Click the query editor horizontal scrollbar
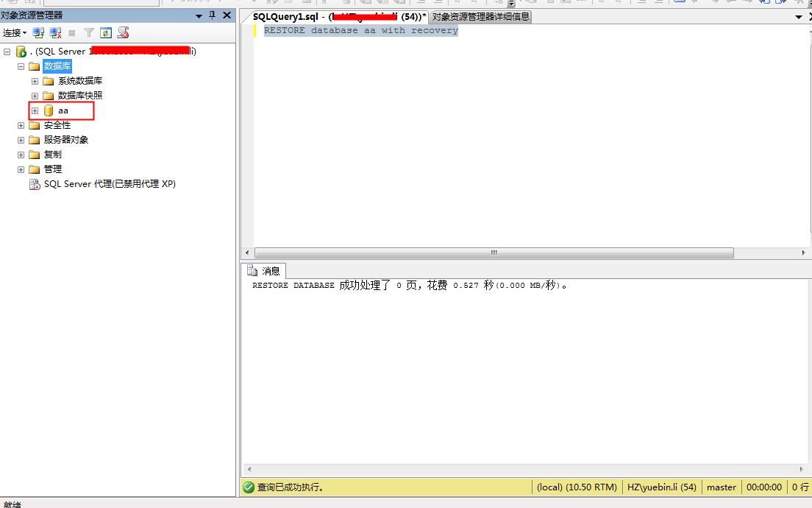Screen dimensions: 812x508 (494, 253)
